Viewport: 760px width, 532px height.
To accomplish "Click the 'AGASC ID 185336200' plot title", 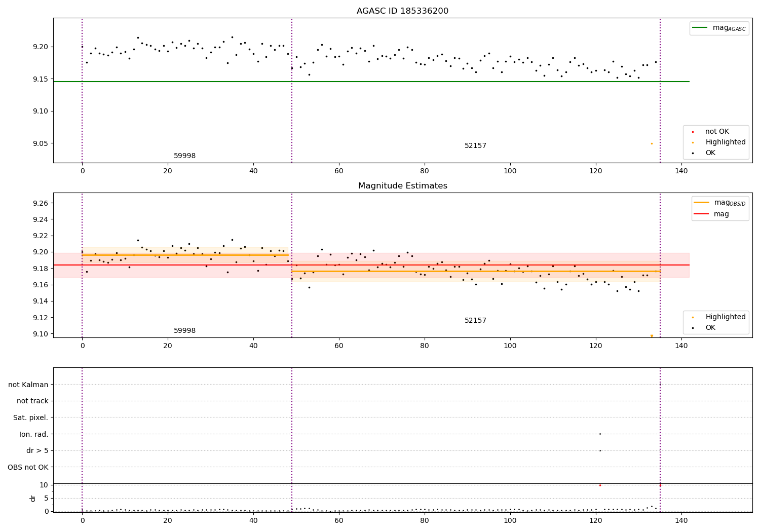I will (x=402, y=11).
